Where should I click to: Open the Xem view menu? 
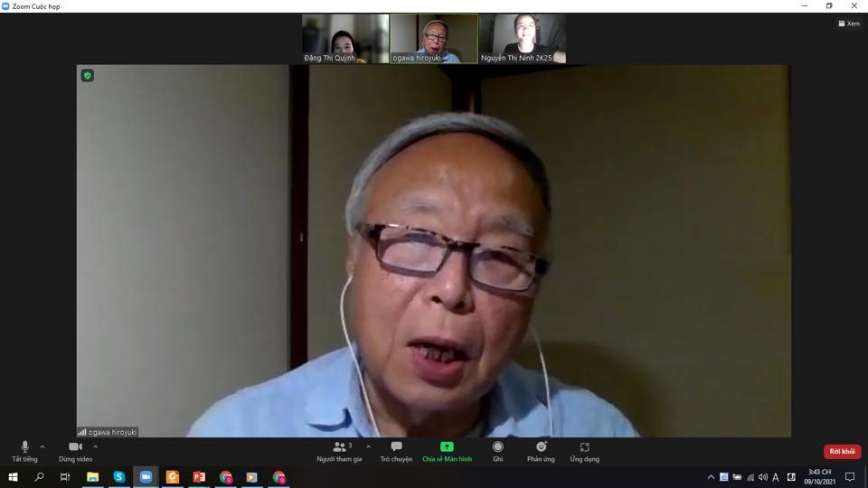[x=848, y=23]
